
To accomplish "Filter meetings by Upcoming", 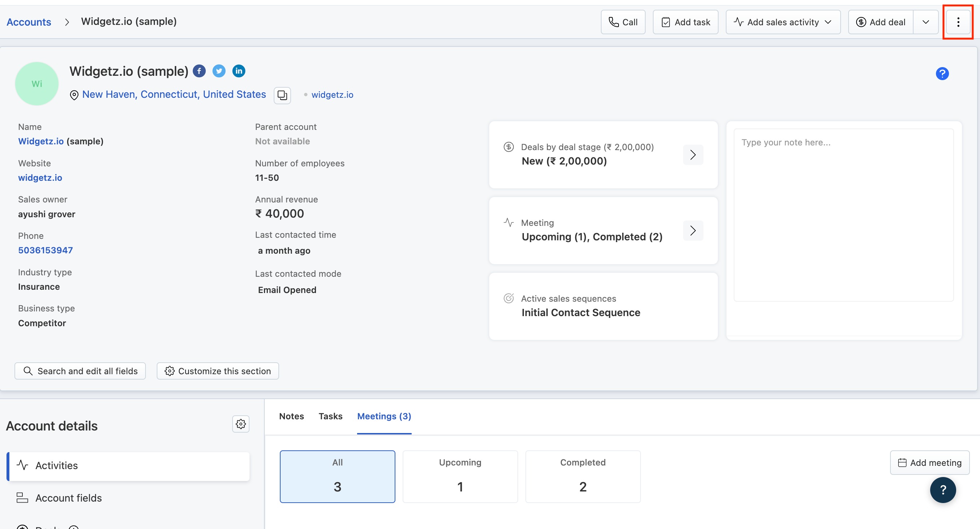I will click(460, 477).
